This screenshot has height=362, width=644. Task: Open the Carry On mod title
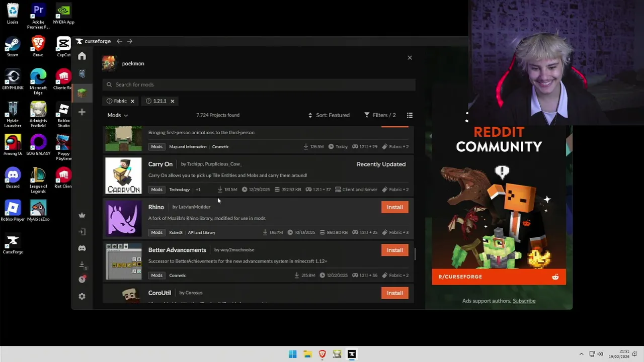click(160, 164)
